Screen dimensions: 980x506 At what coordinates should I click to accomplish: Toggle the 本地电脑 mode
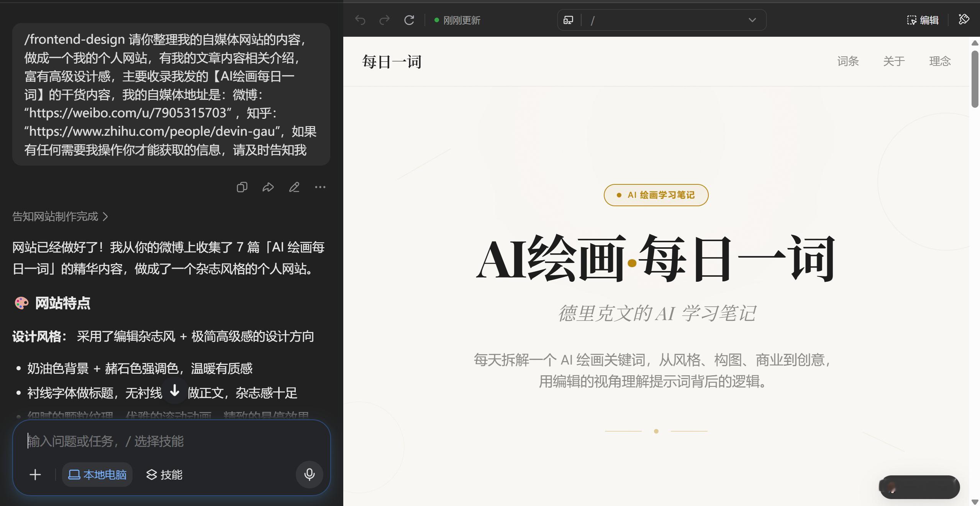click(97, 475)
